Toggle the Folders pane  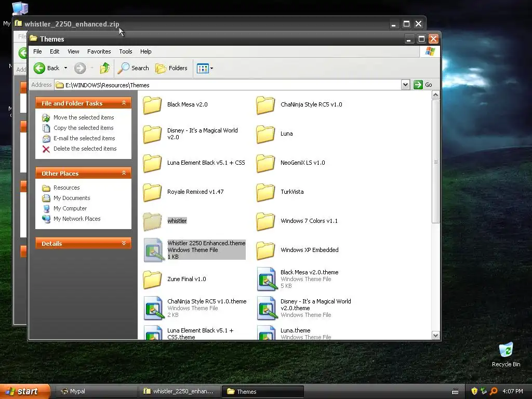pos(171,68)
